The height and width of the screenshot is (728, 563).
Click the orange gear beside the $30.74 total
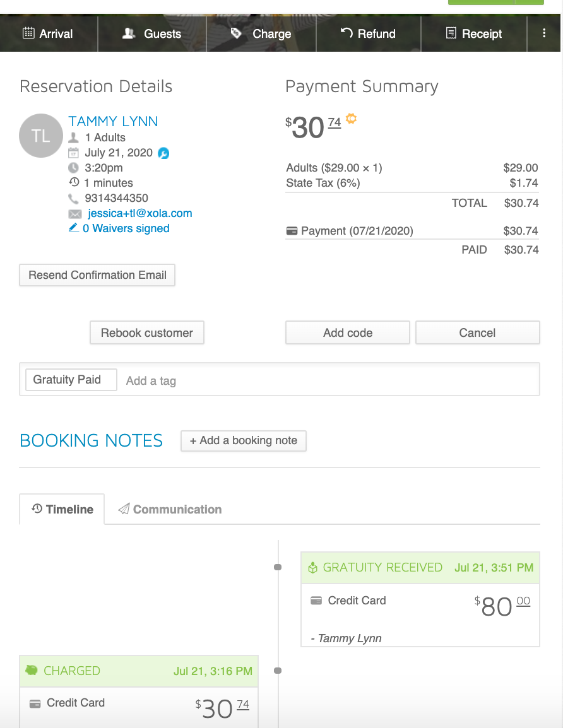pyautogui.click(x=352, y=119)
